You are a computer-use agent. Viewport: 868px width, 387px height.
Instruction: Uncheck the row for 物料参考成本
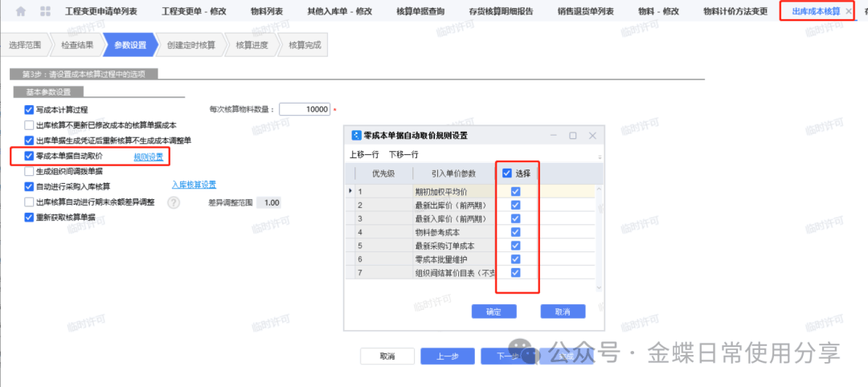[x=515, y=232]
